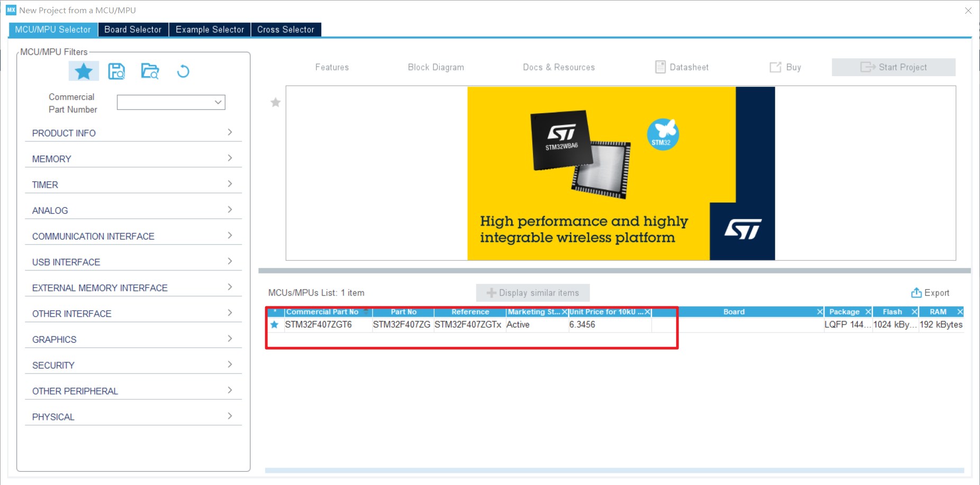
Task: Toggle the favorites star filter in MCU/MPU Filters
Action: point(84,71)
